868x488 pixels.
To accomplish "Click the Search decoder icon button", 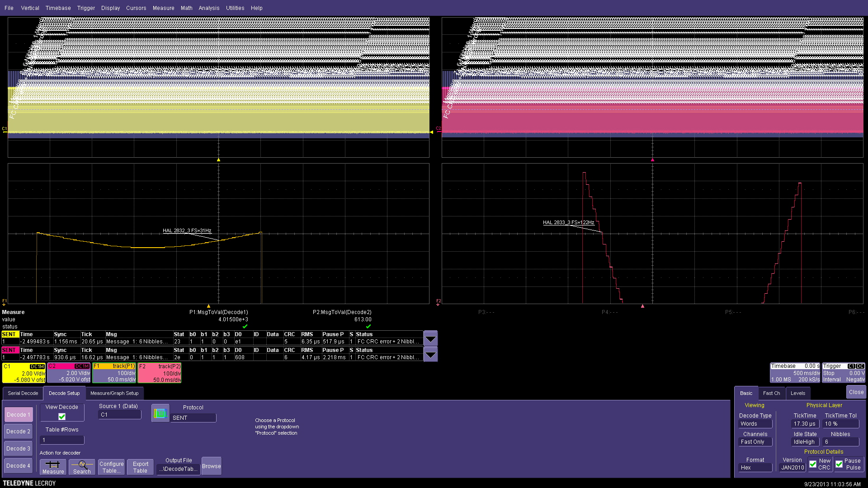I will (82, 467).
